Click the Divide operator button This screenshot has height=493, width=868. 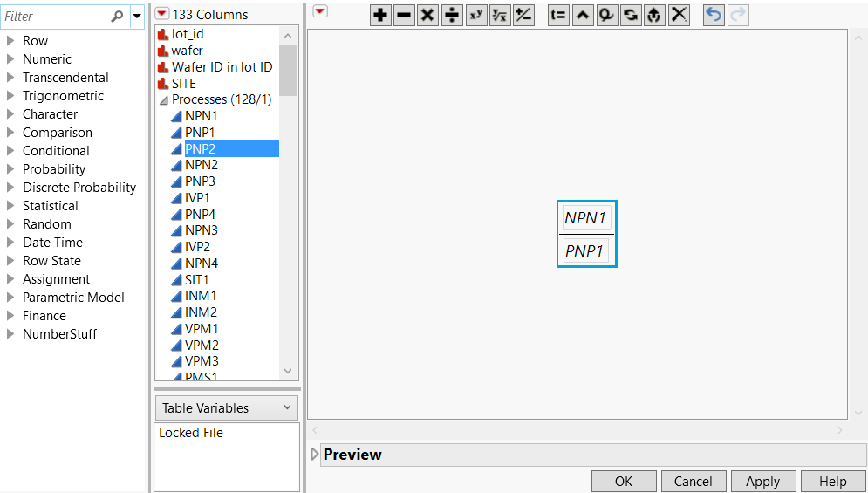point(452,15)
